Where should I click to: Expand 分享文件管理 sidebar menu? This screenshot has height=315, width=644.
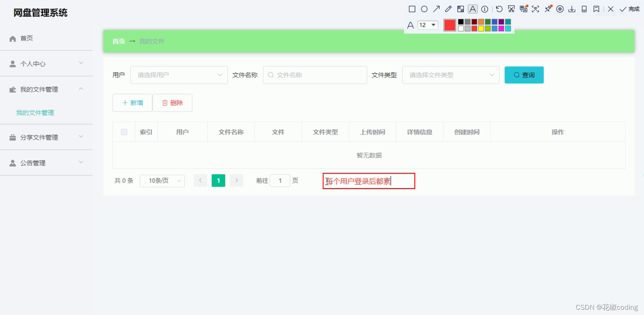click(46, 137)
